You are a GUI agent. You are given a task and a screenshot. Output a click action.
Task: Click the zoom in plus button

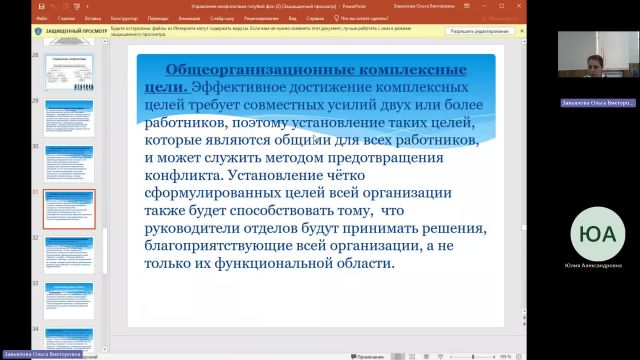click(x=494, y=357)
